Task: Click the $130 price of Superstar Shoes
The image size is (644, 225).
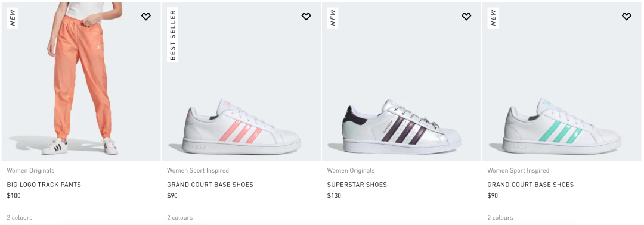Action: click(334, 195)
